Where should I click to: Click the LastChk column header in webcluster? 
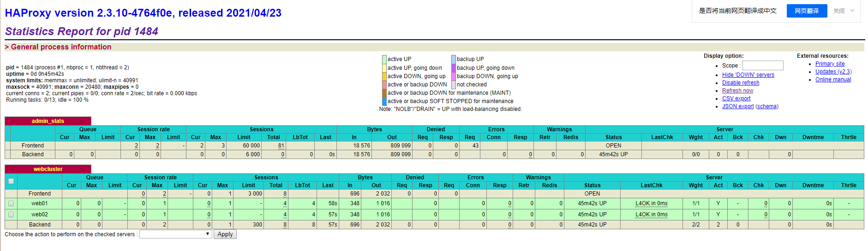[651, 185]
